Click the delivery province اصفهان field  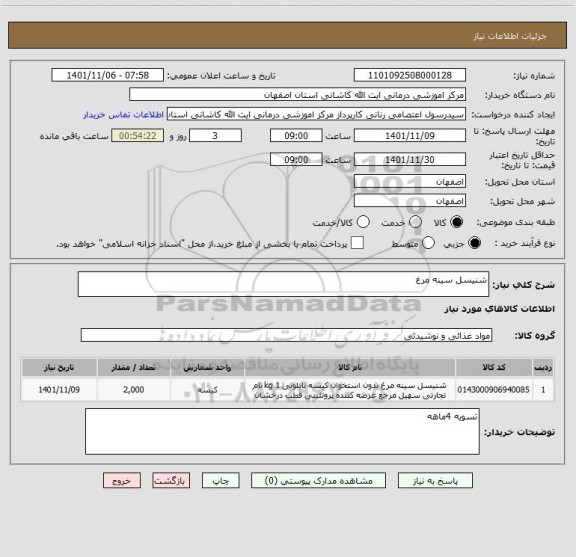tap(410, 182)
